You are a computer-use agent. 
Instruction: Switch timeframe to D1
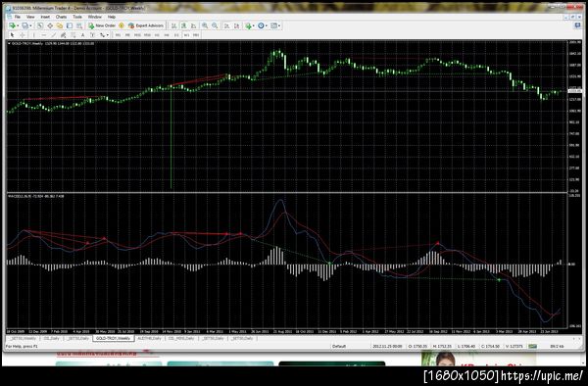tap(176, 35)
